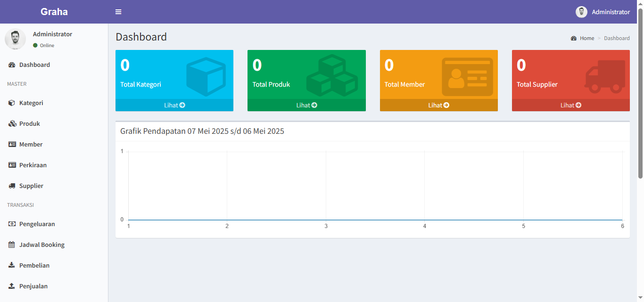This screenshot has height=302, width=644.
Task: Click the Pembelian download icon in sidebar
Action: click(12, 265)
